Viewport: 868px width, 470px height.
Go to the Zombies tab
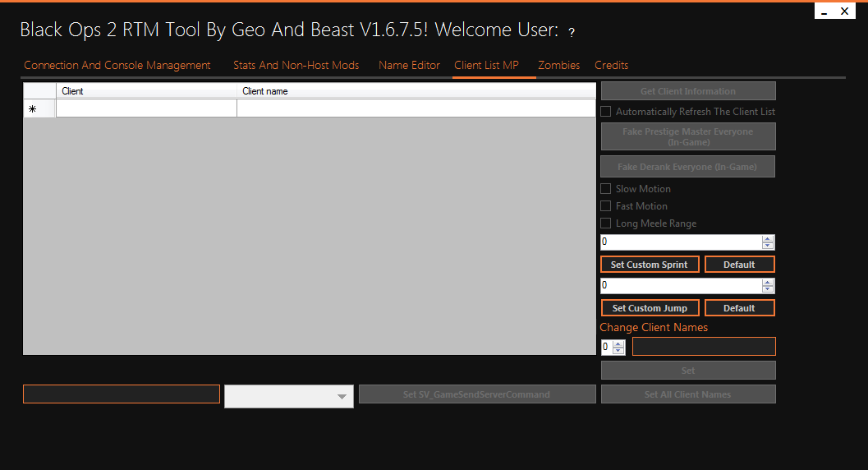pyautogui.click(x=558, y=66)
